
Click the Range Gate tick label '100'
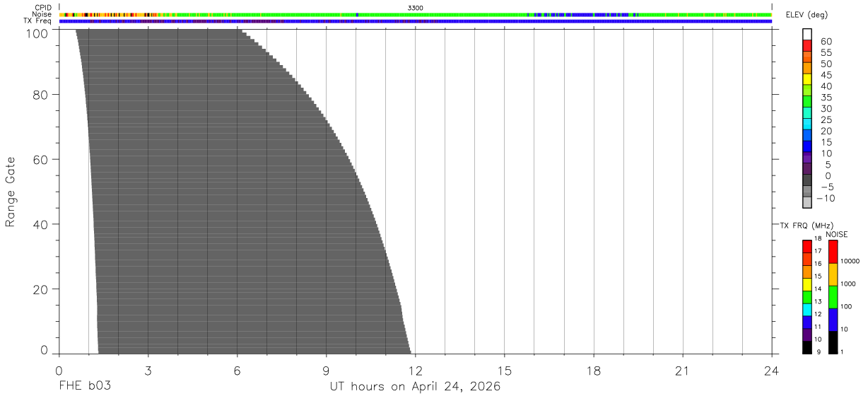[38, 33]
